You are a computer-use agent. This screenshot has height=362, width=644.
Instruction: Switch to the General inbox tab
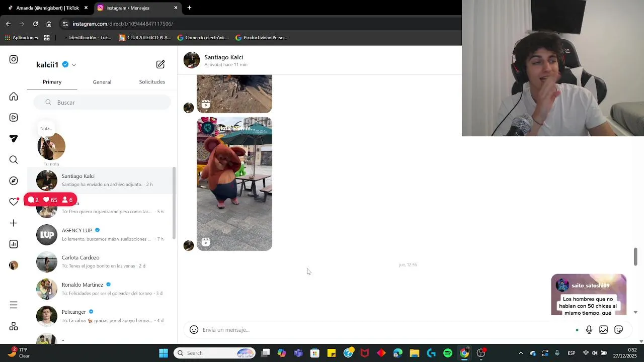[102, 82]
